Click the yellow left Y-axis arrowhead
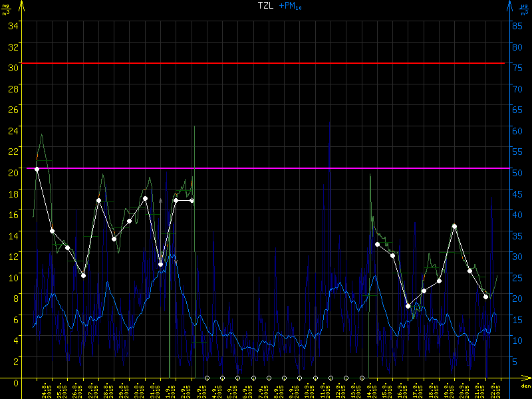 click(21, 5)
